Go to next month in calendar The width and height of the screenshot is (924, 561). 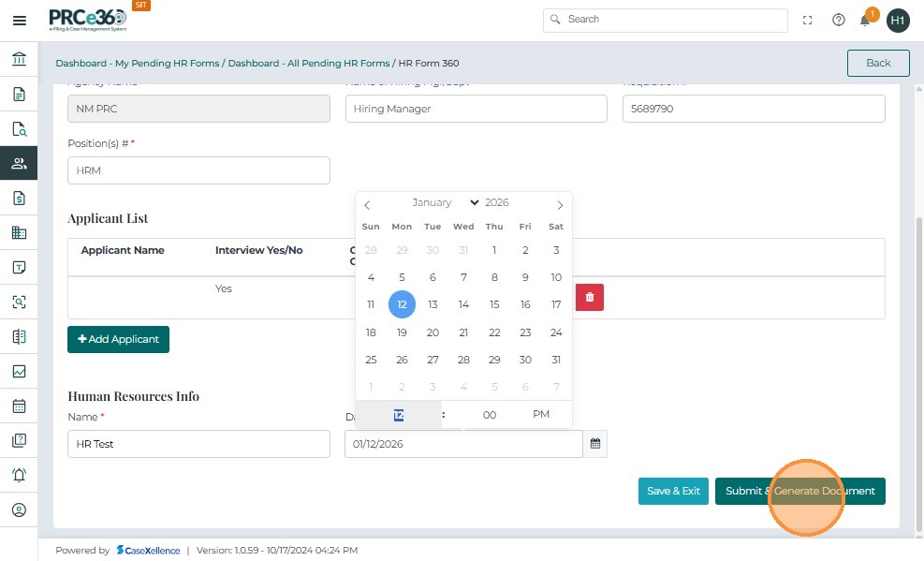(560, 205)
